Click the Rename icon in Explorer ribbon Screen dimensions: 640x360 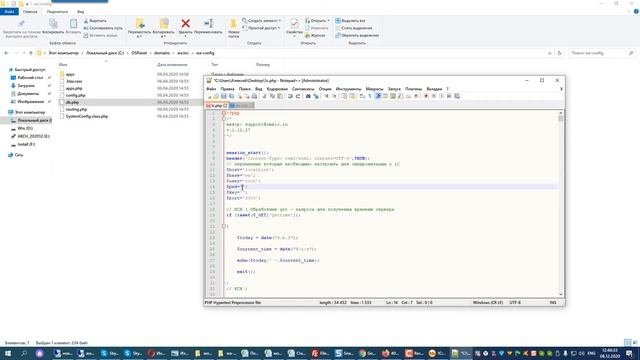pos(208,24)
